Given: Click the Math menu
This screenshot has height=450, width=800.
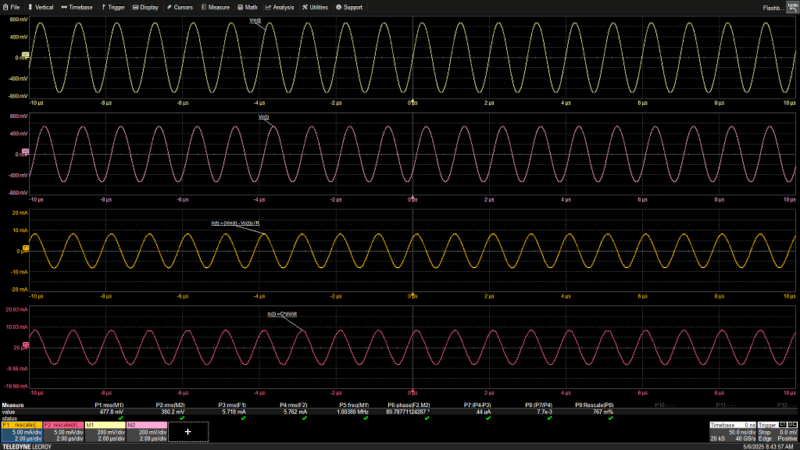Looking at the screenshot, I should click(x=248, y=7).
